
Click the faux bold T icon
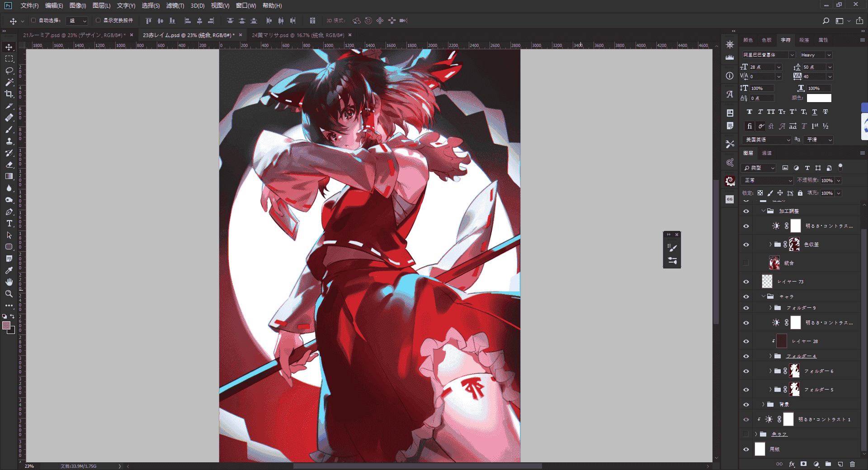pyautogui.click(x=749, y=112)
